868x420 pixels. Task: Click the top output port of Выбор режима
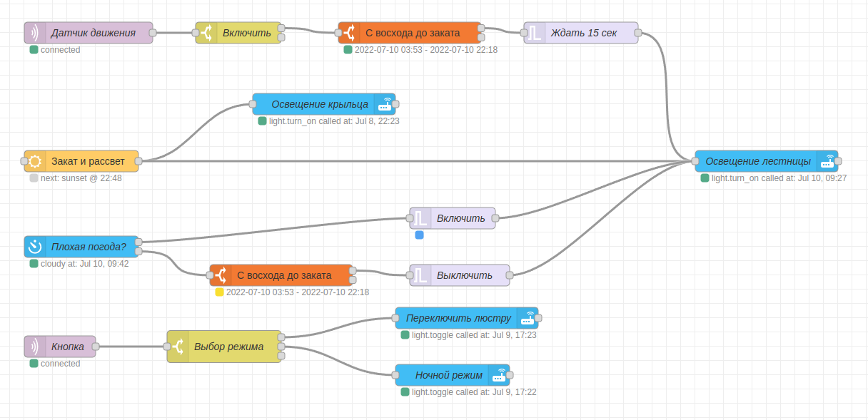(281, 337)
